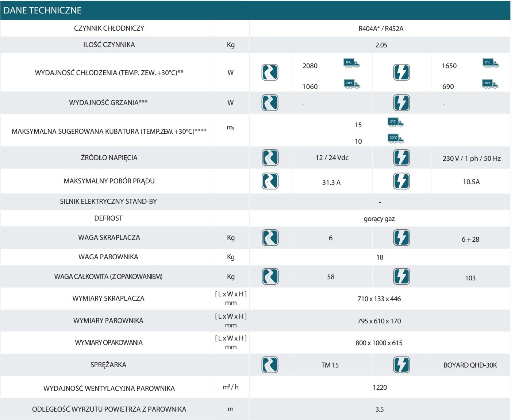Click the TM 15 compressor value
The height and width of the screenshot is (420, 511).
point(330,365)
